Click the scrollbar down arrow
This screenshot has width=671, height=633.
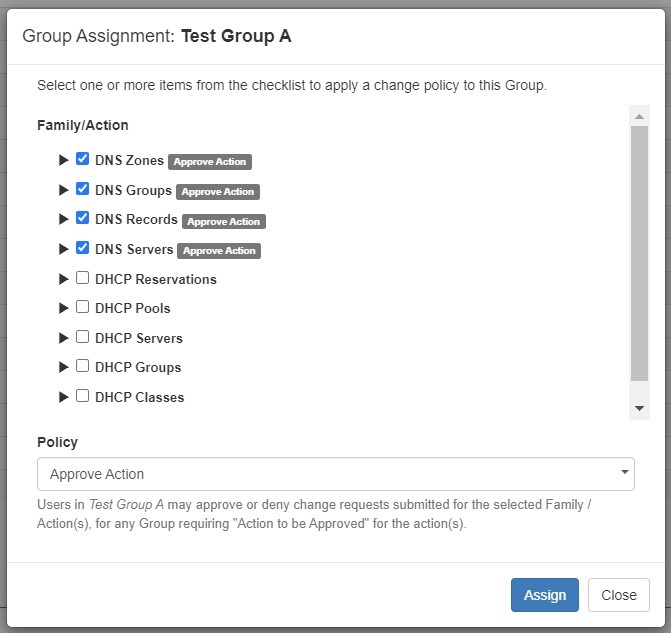[x=639, y=409]
